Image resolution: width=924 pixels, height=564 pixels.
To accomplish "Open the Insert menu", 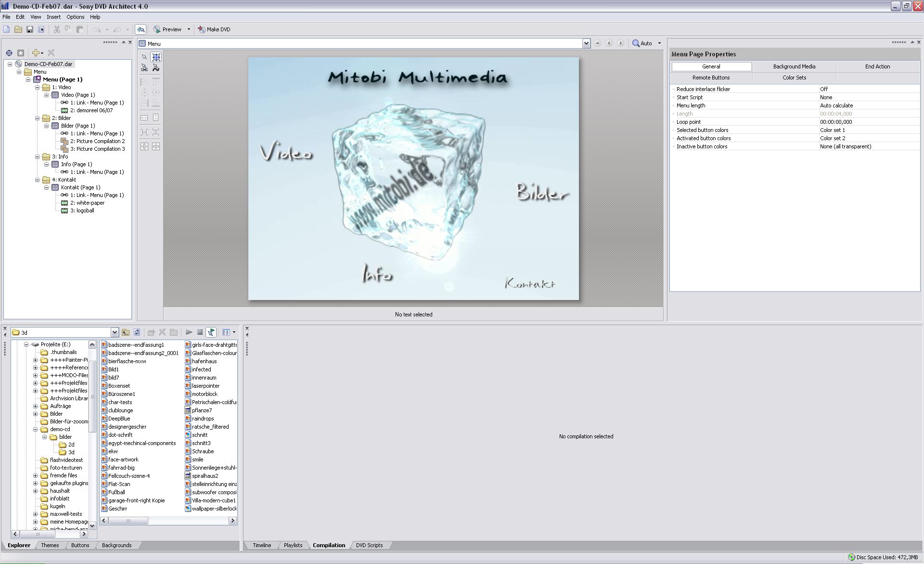I will pos(53,17).
